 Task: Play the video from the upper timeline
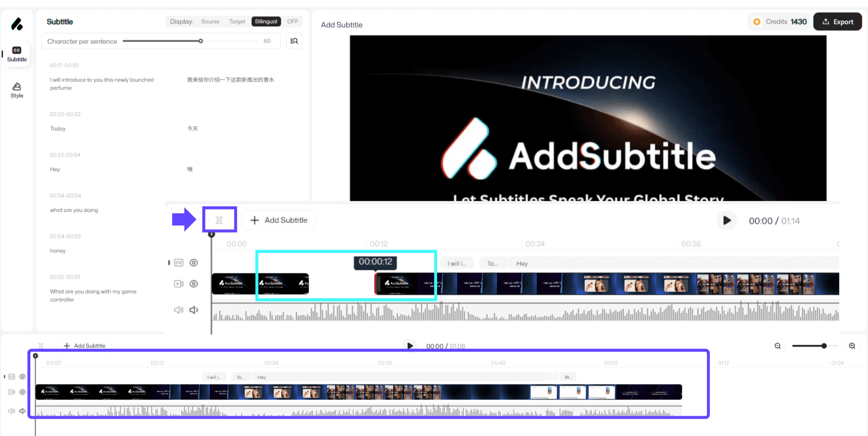pyautogui.click(x=726, y=221)
